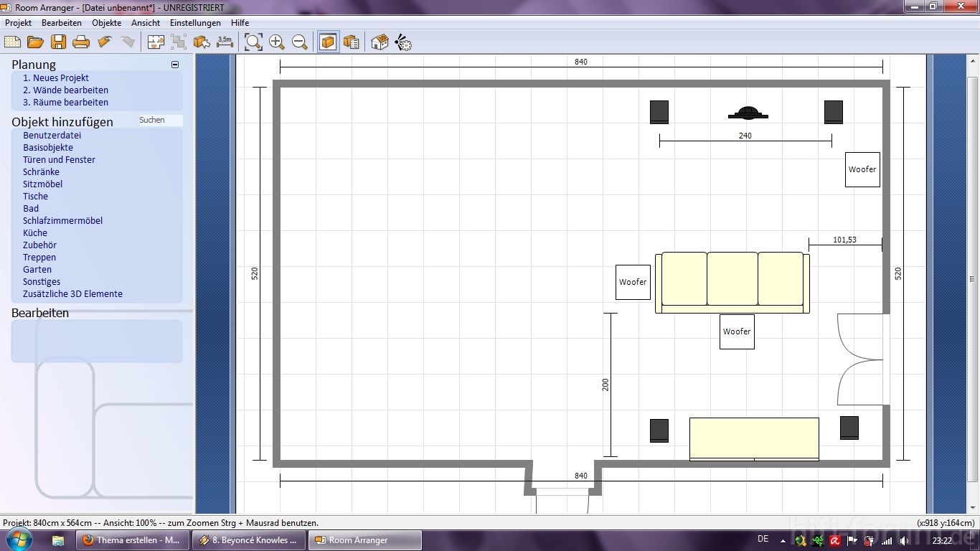Expand the Schränke category
This screenshot has width=980, height=551.
[41, 172]
